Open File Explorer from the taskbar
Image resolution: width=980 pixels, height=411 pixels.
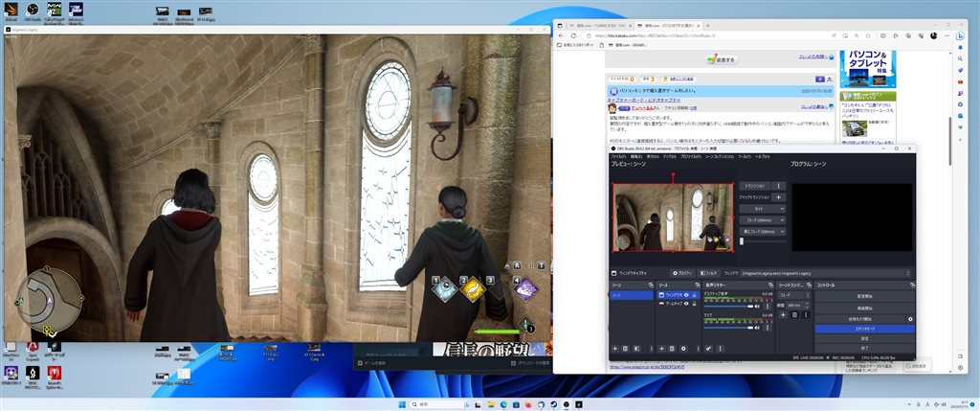491,404
